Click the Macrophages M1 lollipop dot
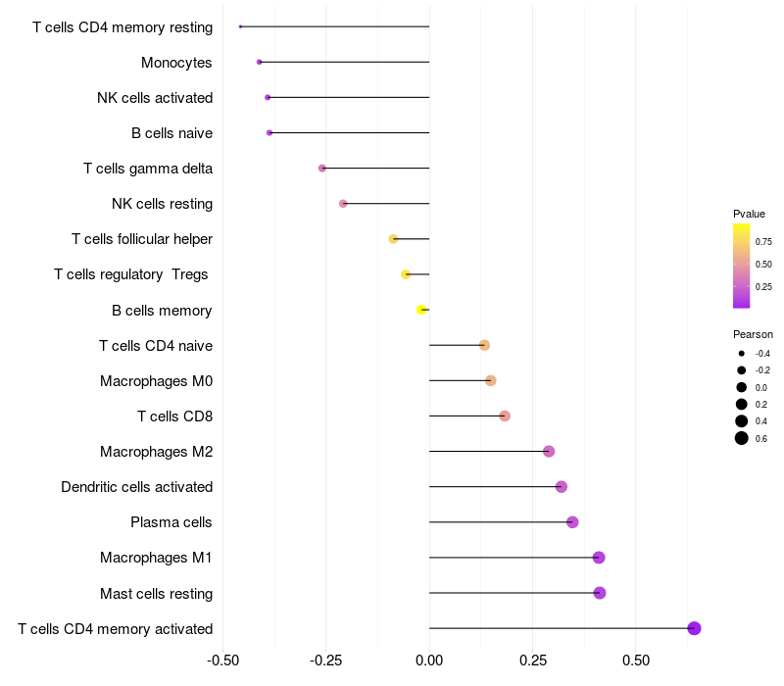The height and width of the screenshot is (686, 784). coord(599,558)
